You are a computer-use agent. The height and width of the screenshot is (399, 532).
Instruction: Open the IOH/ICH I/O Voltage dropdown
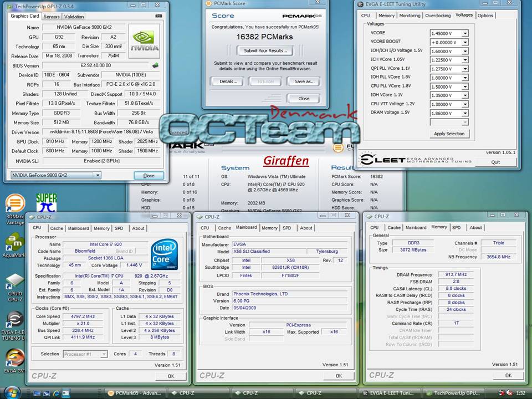(465, 51)
